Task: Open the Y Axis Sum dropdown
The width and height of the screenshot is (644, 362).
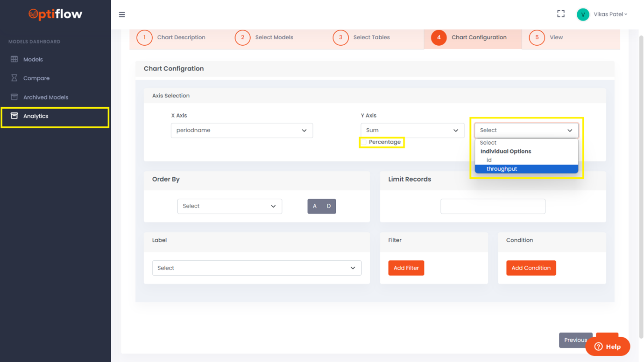Action: coord(412,131)
